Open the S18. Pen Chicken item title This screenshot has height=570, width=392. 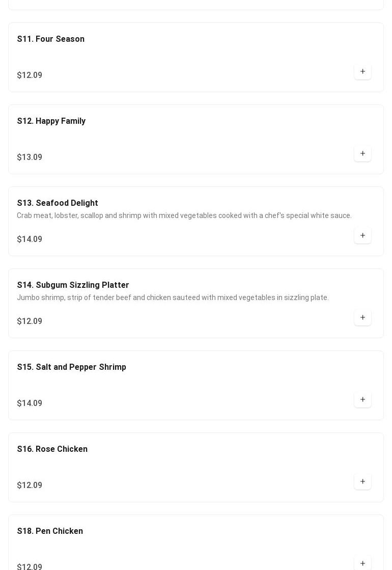(50, 531)
